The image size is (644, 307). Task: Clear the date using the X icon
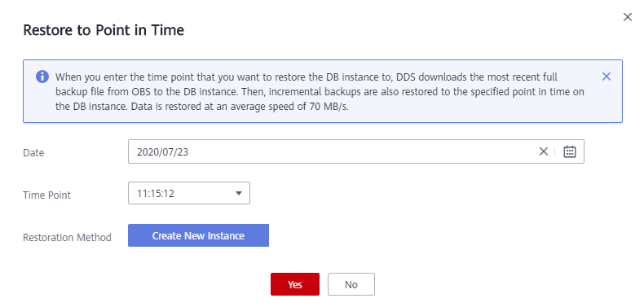tap(544, 151)
